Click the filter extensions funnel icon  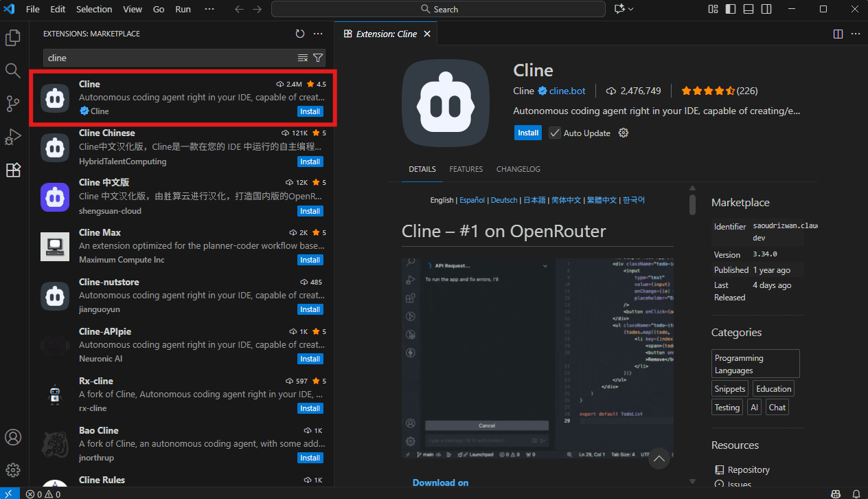(318, 58)
